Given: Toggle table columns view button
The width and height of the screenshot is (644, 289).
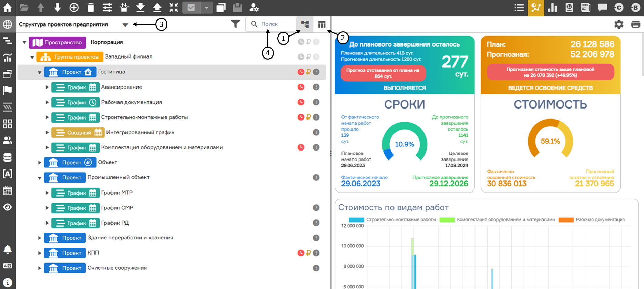Looking at the screenshot, I should [321, 24].
